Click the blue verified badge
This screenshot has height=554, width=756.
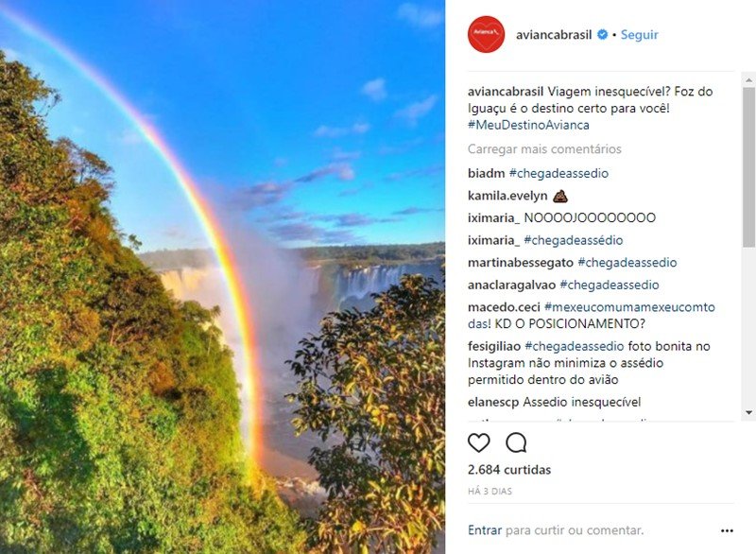602,35
